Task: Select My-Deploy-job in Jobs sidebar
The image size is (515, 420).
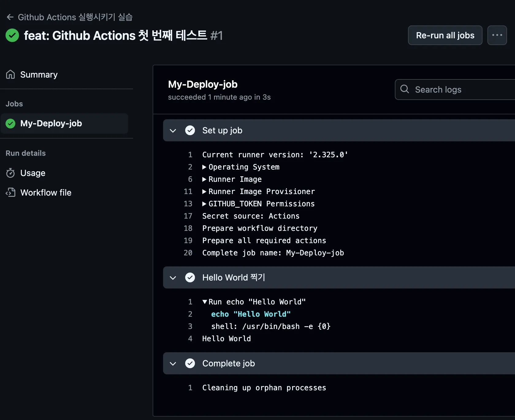Action: pos(64,123)
